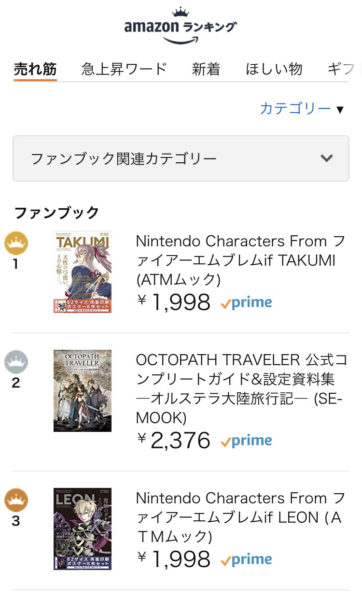This screenshot has width=362, height=600.
Task: Click the OCTOPATH TRAVELER cover thumbnail
Action: pos(83,391)
